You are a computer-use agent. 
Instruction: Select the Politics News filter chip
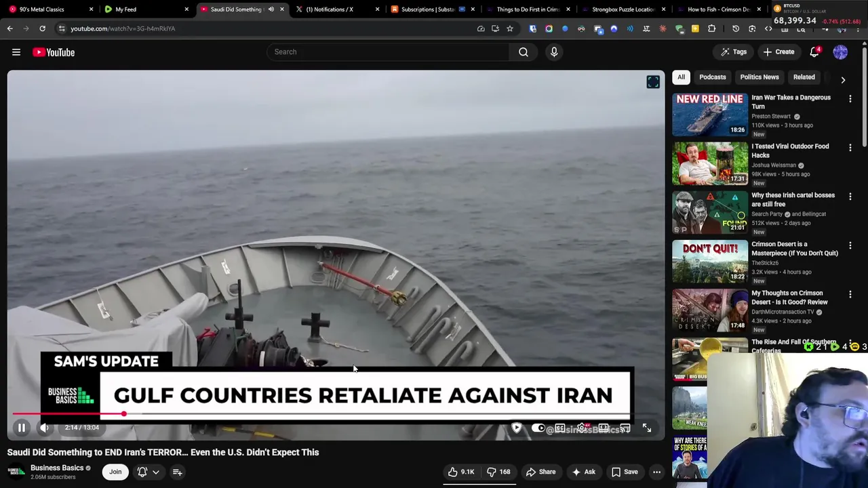759,77
